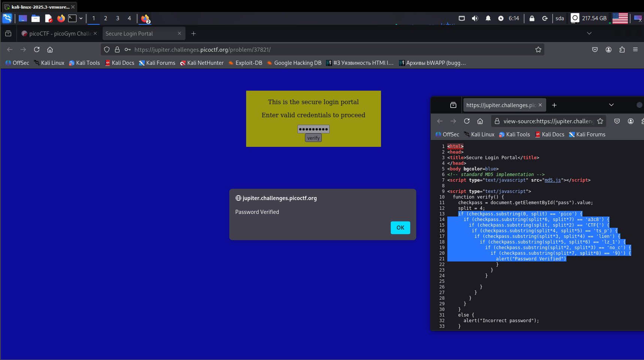The height and width of the screenshot is (360, 644).
Task: Open Exploit-DB bookmark
Action: coord(245,63)
